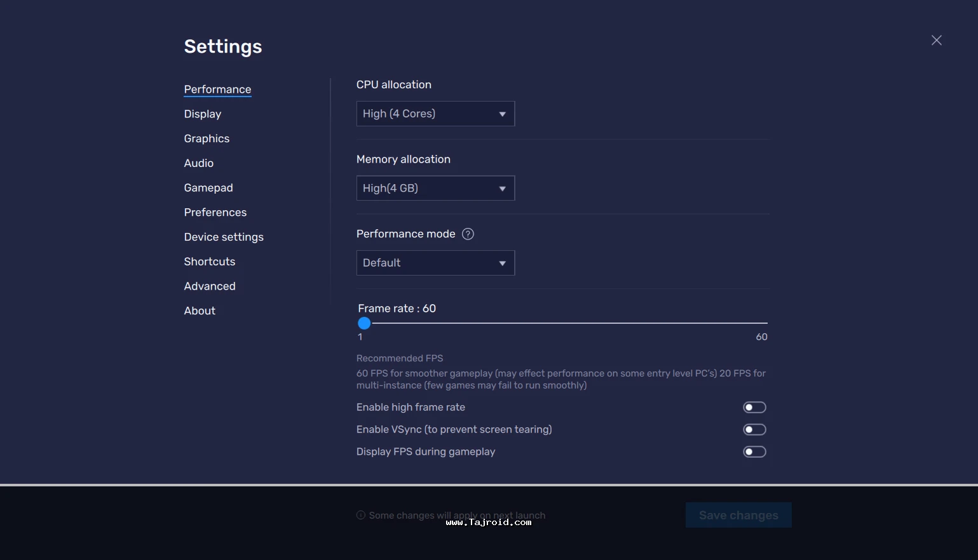The image size is (978, 560).
Task: Open the Graphics settings section
Action: tap(207, 139)
